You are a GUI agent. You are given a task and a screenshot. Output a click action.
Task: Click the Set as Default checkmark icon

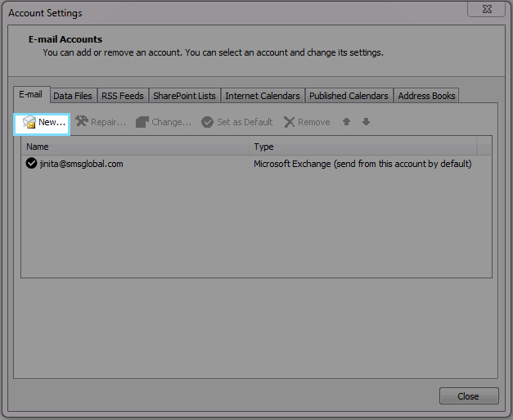208,122
